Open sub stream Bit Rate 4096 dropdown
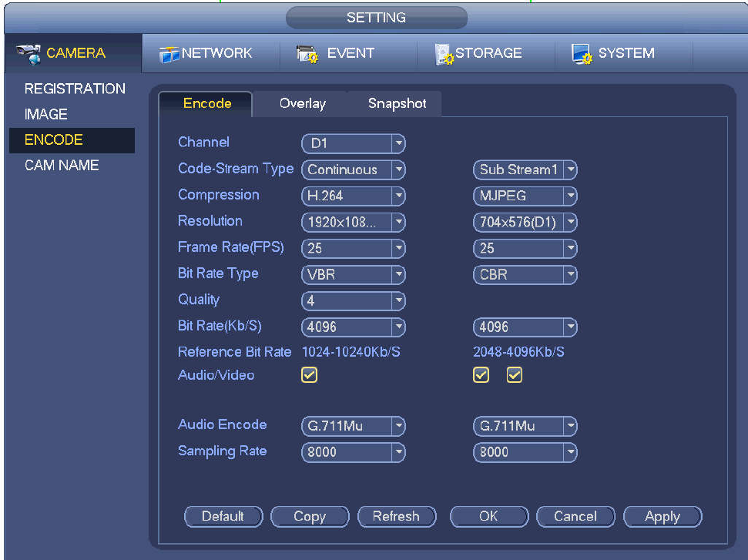Image resolution: width=748 pixels, height=560 pixels. (525, 327)
